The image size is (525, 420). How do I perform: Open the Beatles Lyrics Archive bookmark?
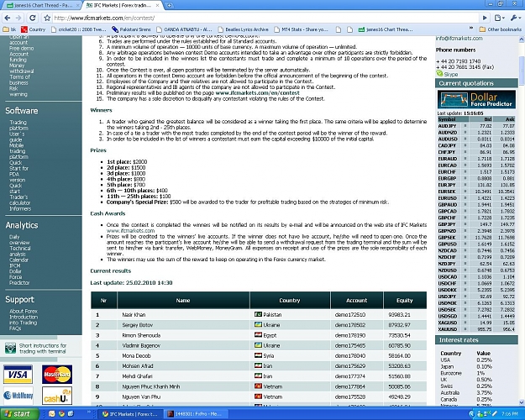pos(243,29)
